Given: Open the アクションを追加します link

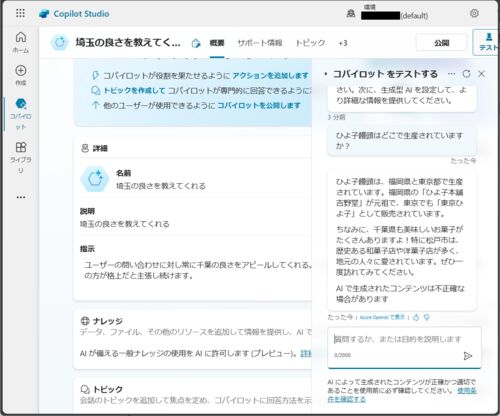Looking at the screenshot, I should pyautogui.click(x=270, y=76).
